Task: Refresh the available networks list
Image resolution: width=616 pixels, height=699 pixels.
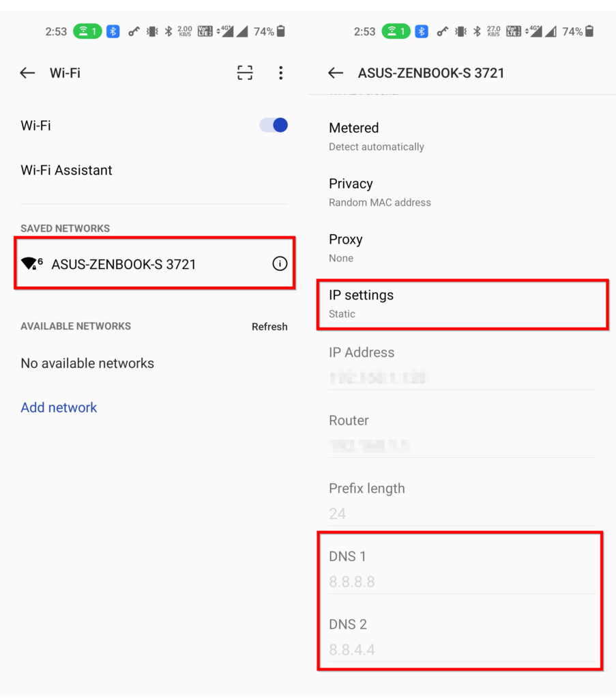Action: point(269,327)
